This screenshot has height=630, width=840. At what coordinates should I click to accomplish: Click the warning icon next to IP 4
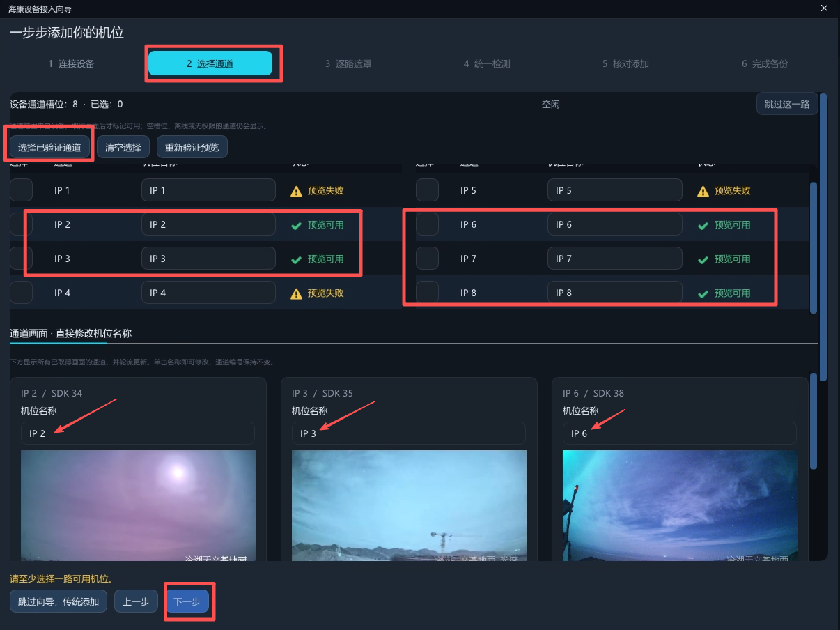click(x=296, y=293)
